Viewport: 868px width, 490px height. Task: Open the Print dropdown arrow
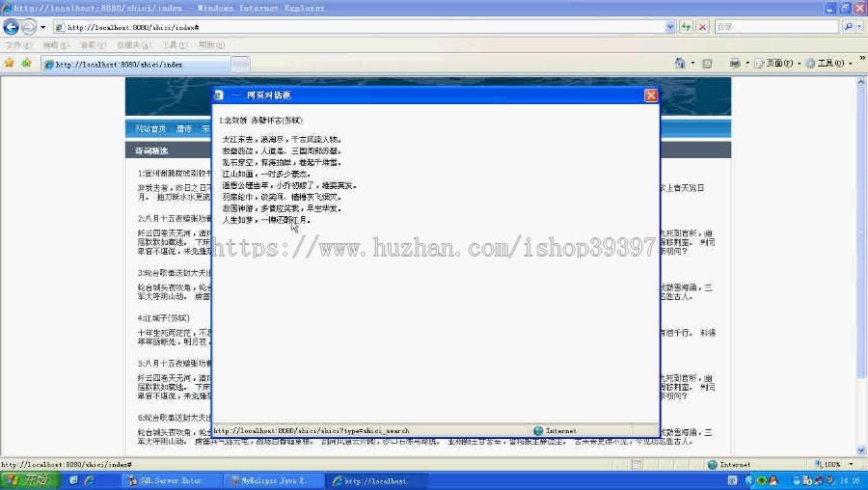(x=747, y=63)
